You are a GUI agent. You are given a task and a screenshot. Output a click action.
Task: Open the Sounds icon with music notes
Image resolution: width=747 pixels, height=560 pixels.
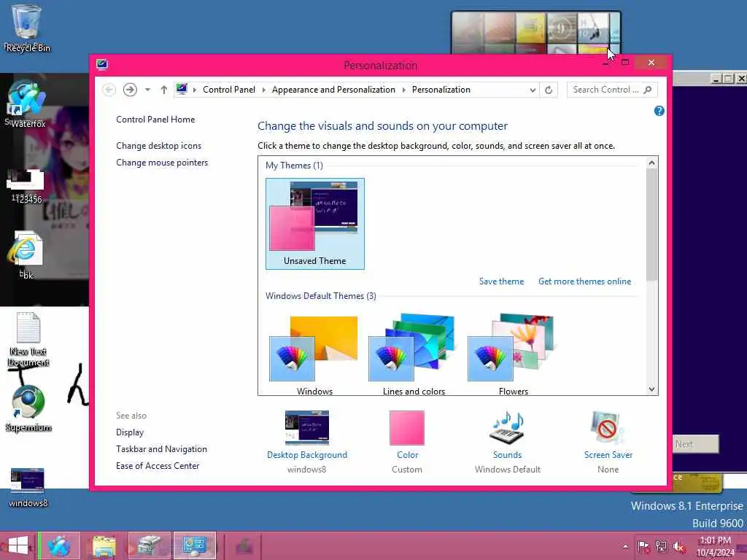(507, 427)
